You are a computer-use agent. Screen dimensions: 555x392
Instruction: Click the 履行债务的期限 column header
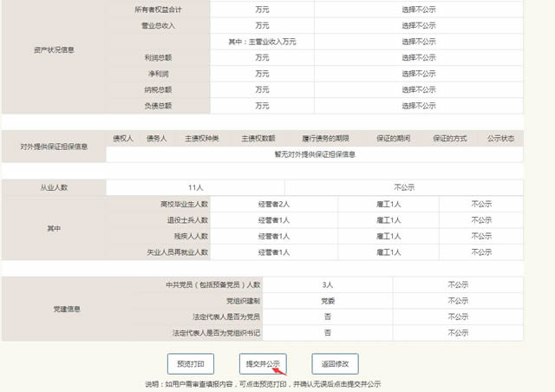[x=326, y=139]
